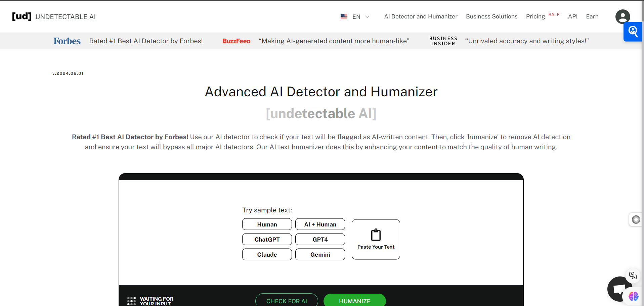Click the BuzzFeed logo in the banner
Viewport: 644px width, 306px height.
237,41
